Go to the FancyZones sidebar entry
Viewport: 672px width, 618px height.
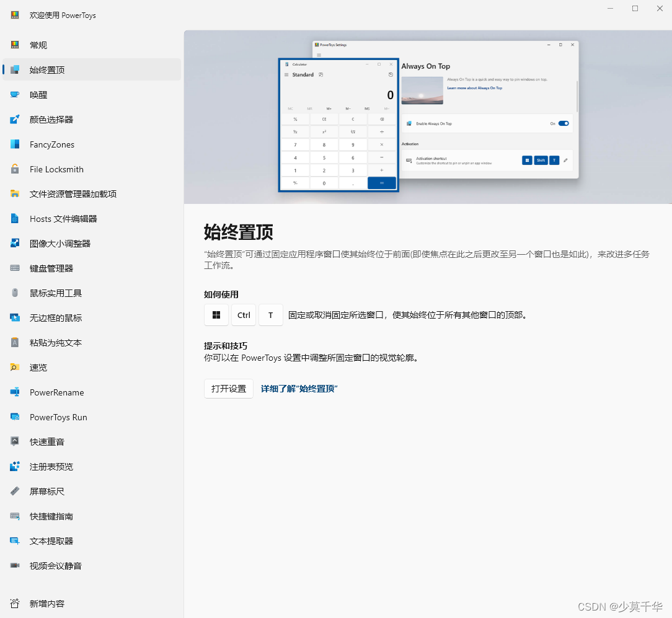pyautogui.click(x=92, y=144)
